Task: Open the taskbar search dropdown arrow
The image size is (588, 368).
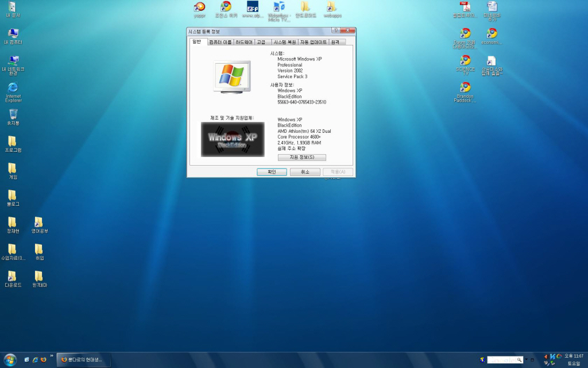Action: pos(526,360)
